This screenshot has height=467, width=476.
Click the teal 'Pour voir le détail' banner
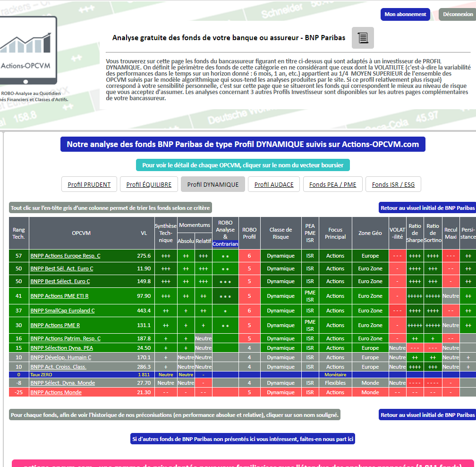click(243, 165)
